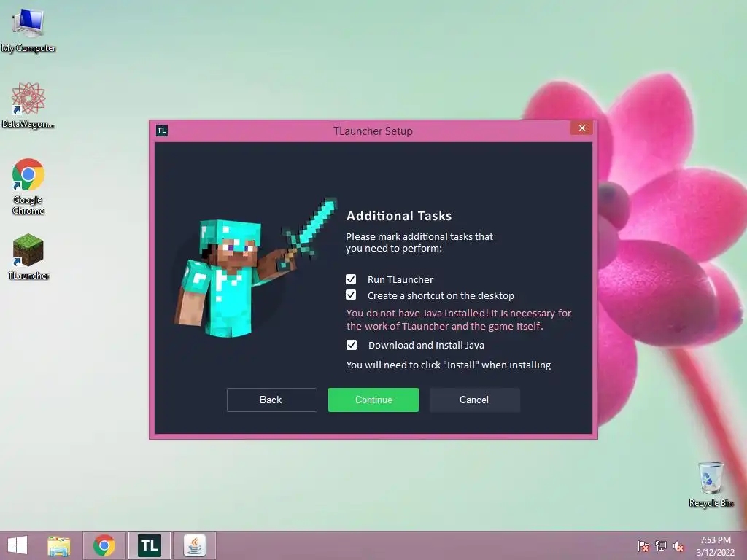Toggle Create a shortcut on the desktop
This screenshot has width=747, height=560.
351,295
